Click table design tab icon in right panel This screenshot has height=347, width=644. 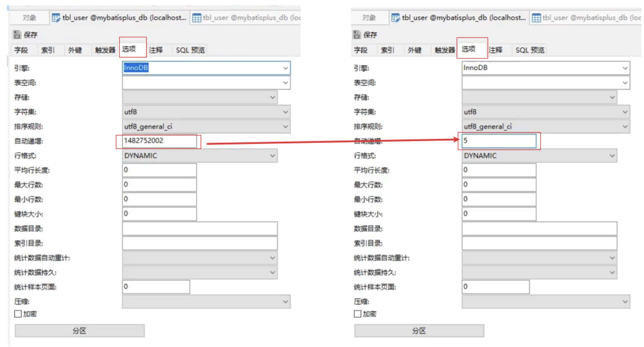click(x=395, y=18)
